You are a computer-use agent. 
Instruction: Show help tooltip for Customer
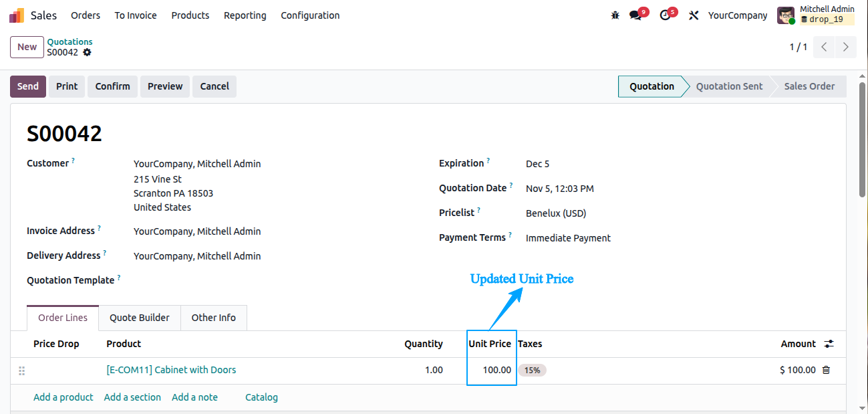click(74, 161)
